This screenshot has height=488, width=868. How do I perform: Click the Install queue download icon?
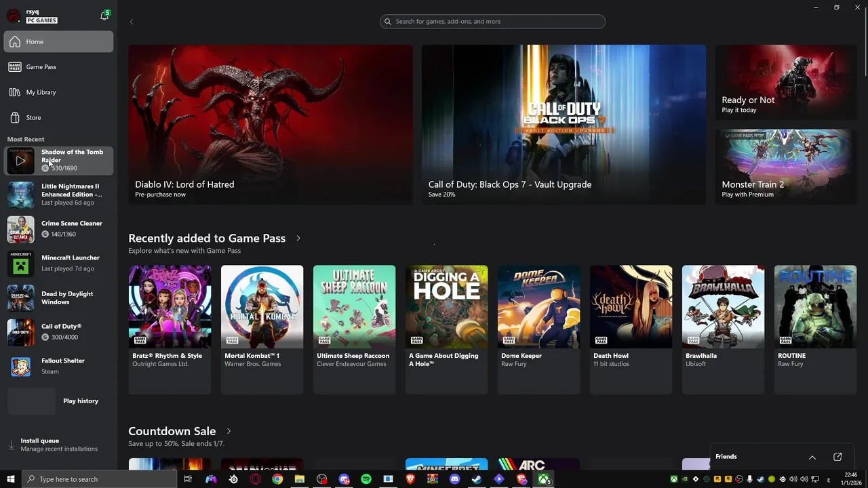point(11,445)
